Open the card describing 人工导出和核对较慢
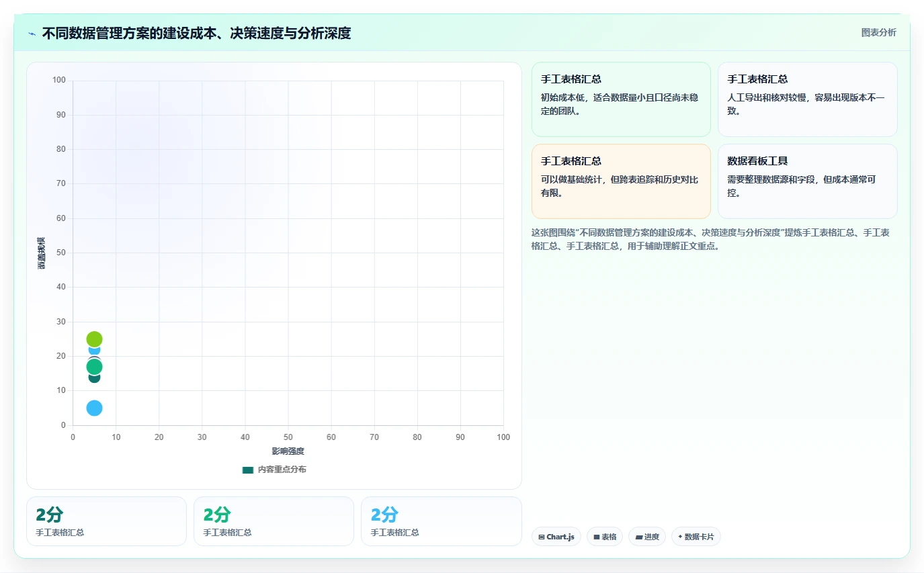The height and width of the screenshot is (573, 924). point(807,99)
